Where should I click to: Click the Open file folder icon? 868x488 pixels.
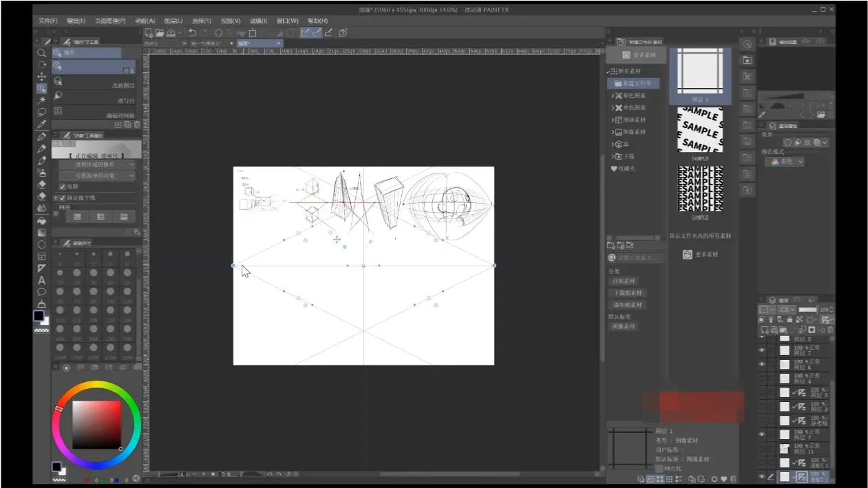click(160, 32)
